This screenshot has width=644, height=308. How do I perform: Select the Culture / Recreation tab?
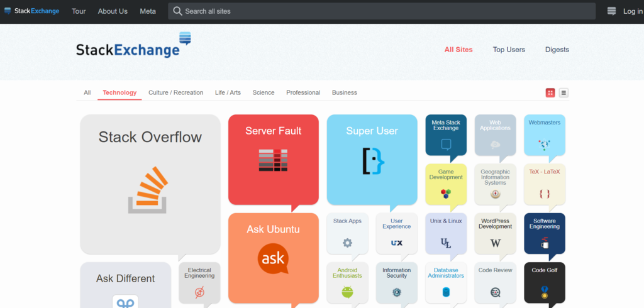(176, 93)
